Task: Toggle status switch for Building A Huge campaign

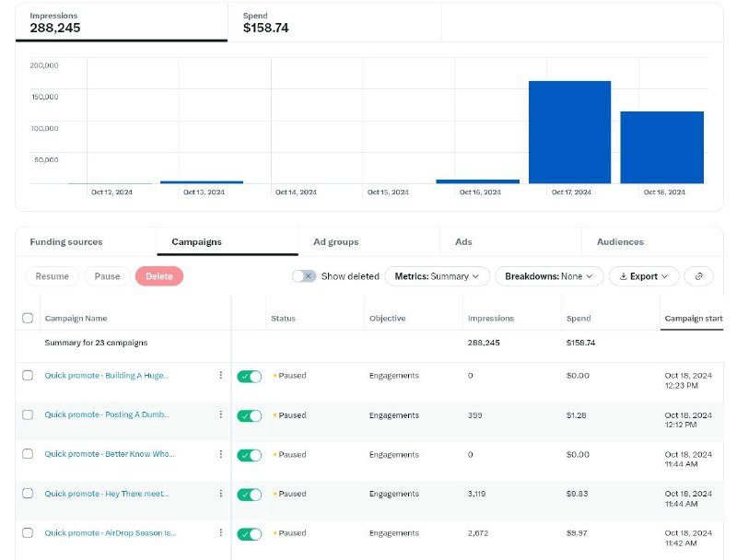Action: pyautogui.click(x=249, y=377)
